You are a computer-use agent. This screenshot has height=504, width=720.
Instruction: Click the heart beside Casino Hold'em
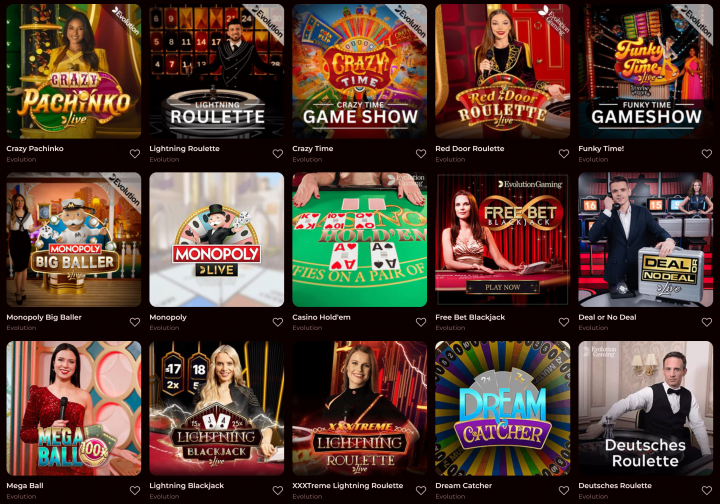pyautogui.click(x=421, y=322)
